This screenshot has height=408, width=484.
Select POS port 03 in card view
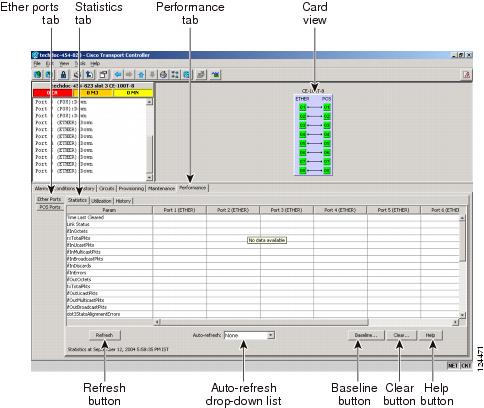click(327, 125)
